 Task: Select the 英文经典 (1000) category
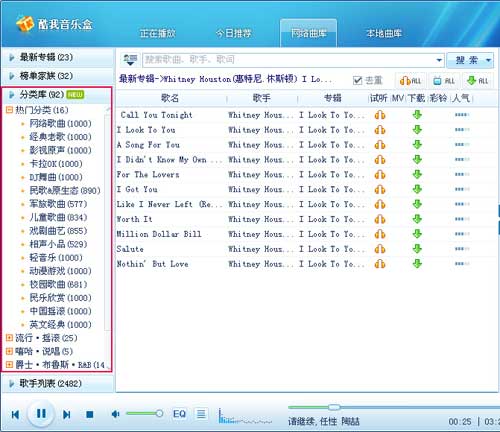60,325
